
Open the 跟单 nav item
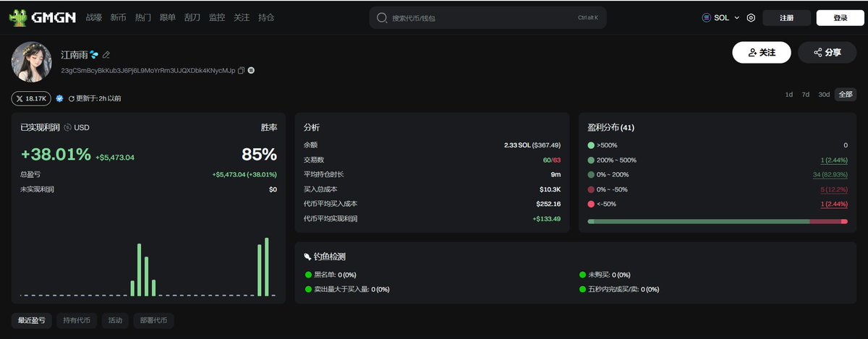[168, 17]
